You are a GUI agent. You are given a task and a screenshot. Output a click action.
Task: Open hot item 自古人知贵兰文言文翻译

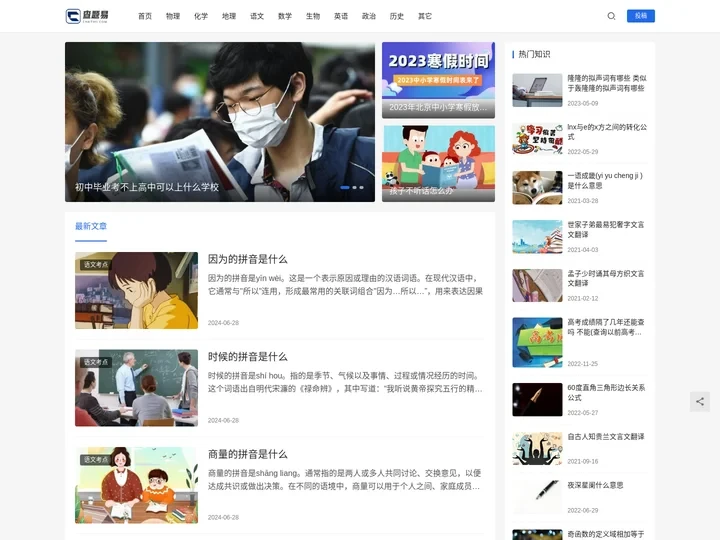click(606, 437)
